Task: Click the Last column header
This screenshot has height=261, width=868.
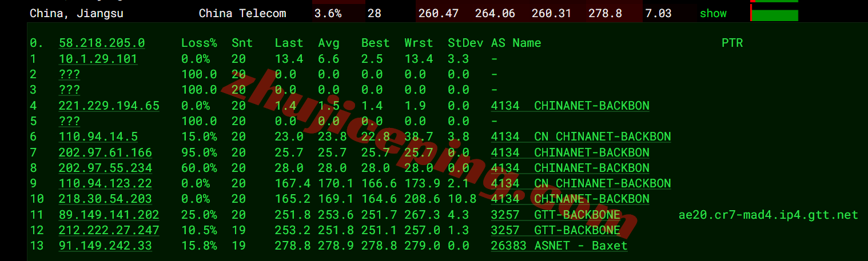Action: pyautogui.click(x=289, y=43)
